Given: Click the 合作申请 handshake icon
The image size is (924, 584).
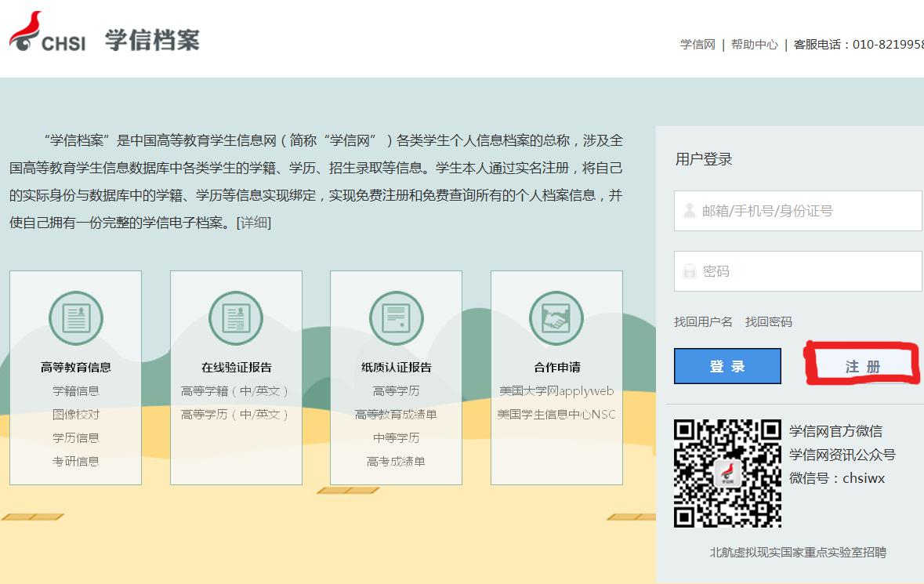Looking at the screenshot, I should pyautogui.click(x=556, y=318).
